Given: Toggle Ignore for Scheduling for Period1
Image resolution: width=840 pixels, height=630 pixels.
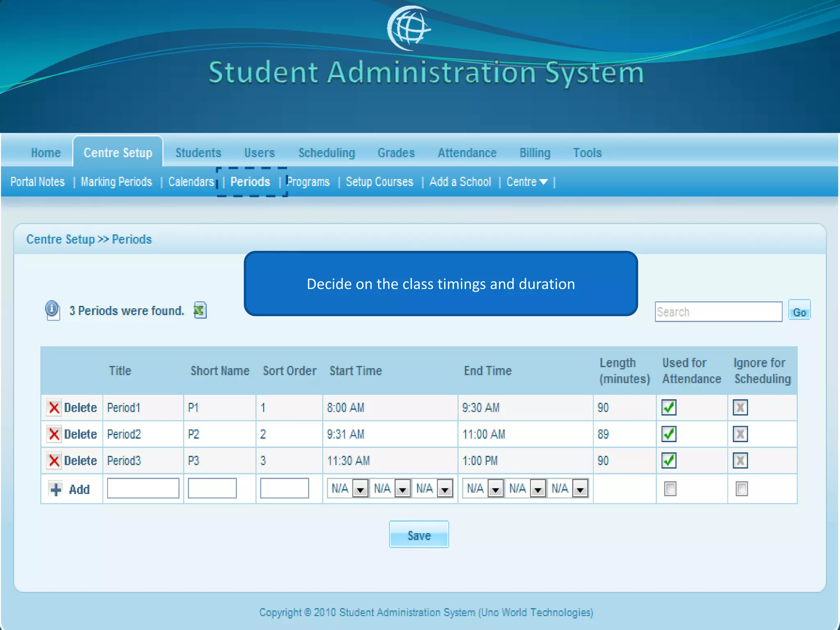Looking at the screenshot, I should coord(740,408).
